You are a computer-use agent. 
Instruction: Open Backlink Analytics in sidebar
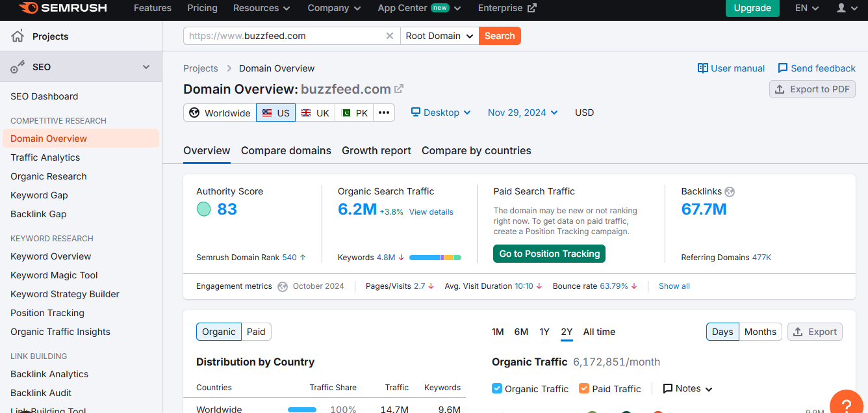coord(49,374)
